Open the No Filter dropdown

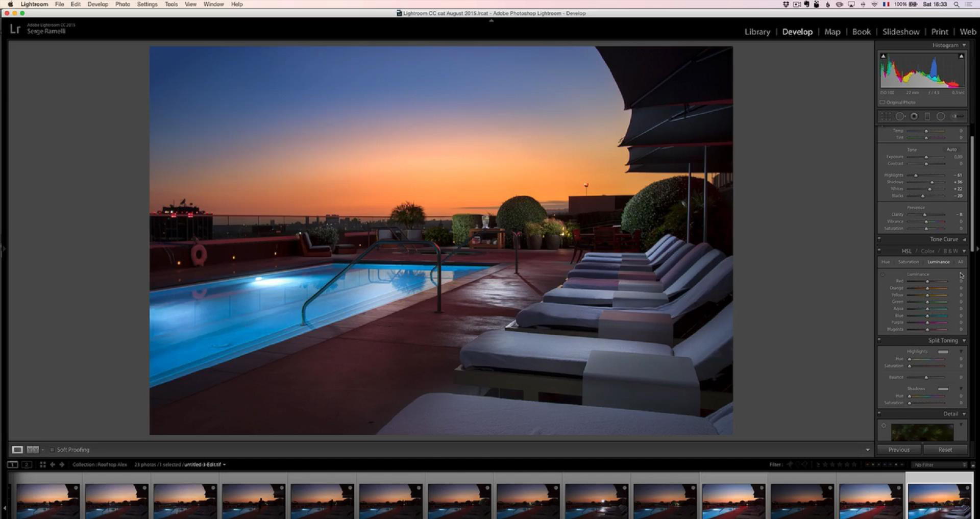coord(940,465)
